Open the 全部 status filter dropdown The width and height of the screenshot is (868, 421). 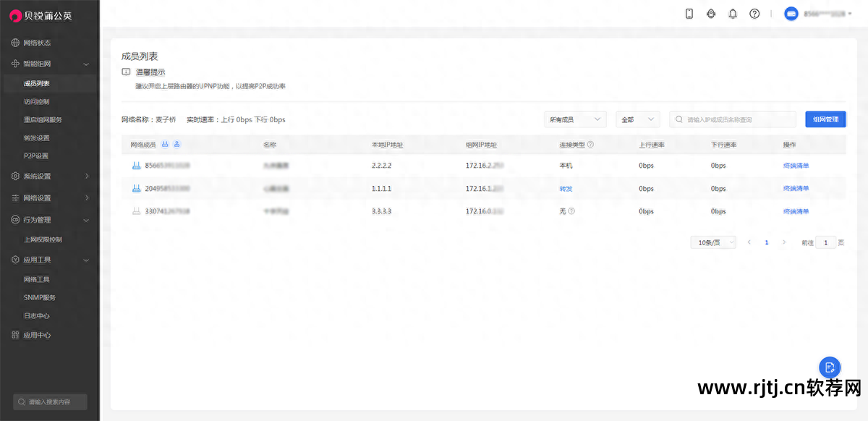[637, 119]
